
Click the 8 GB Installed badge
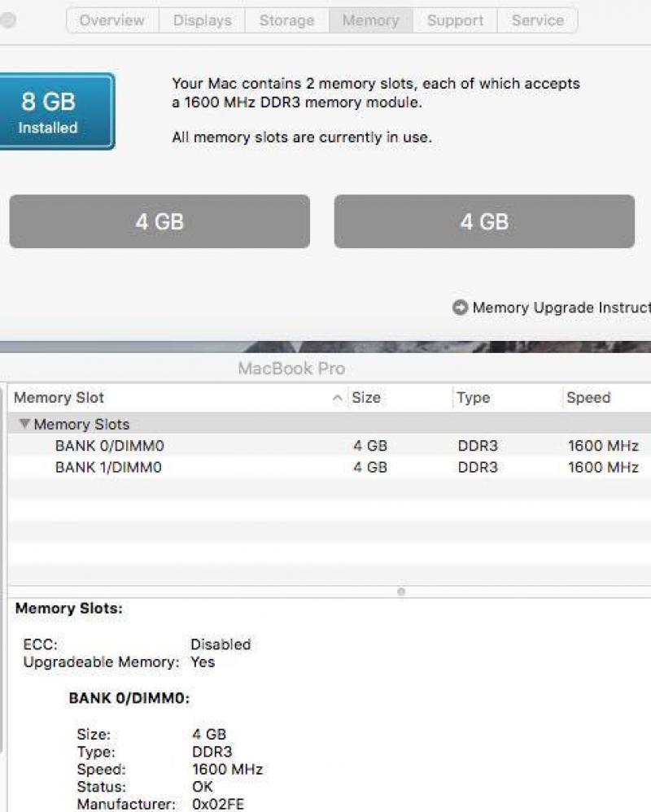click(x=56, y=111)
